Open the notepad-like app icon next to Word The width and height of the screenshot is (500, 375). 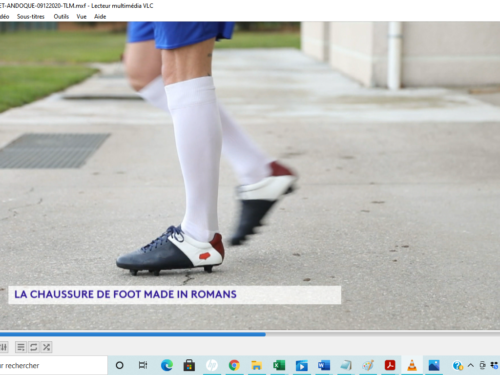pos(346,365)
